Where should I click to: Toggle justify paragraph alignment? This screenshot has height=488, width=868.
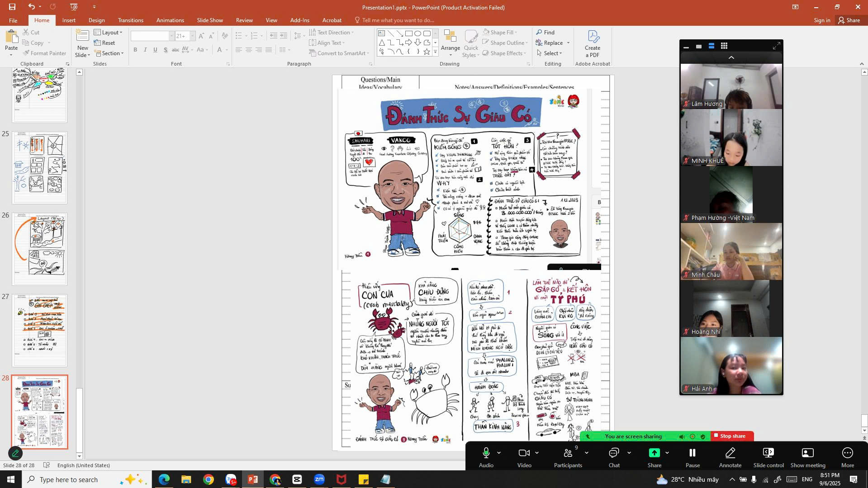click(x=269, y=50)
